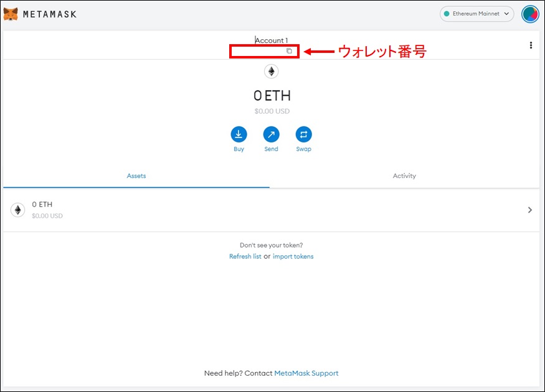
Task: Switch to the Activity tab
Action: [404, 176]
